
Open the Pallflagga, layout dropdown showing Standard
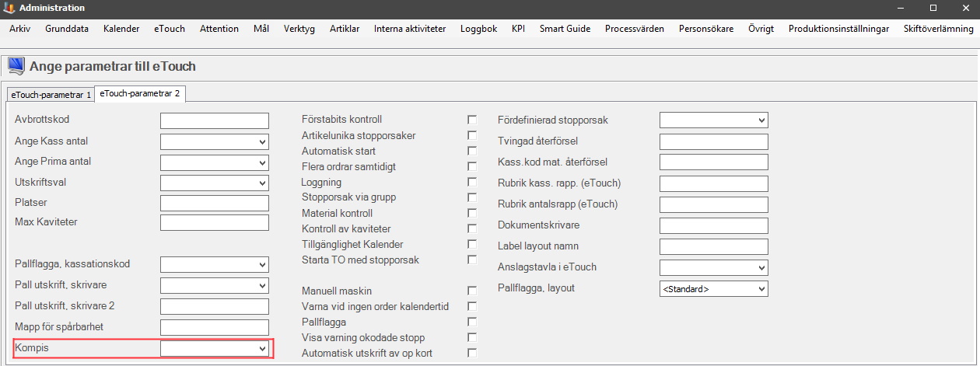pyautogui.click(x=714, y=288)
